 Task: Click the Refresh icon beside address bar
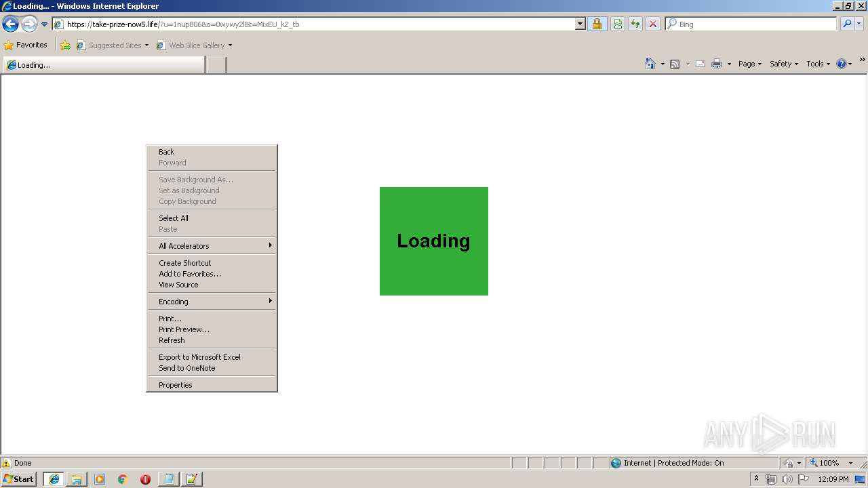click(635, 24)
